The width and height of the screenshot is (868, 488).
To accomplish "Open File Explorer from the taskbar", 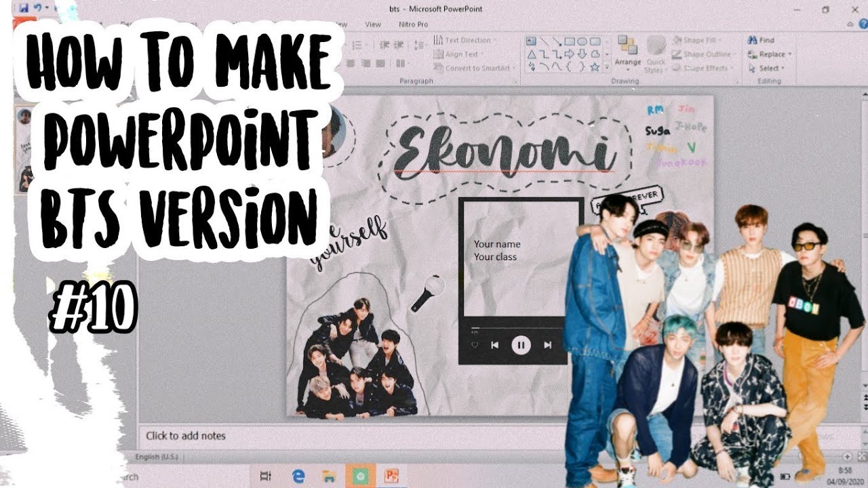I will pyautogui.click(x=329, y=476).
